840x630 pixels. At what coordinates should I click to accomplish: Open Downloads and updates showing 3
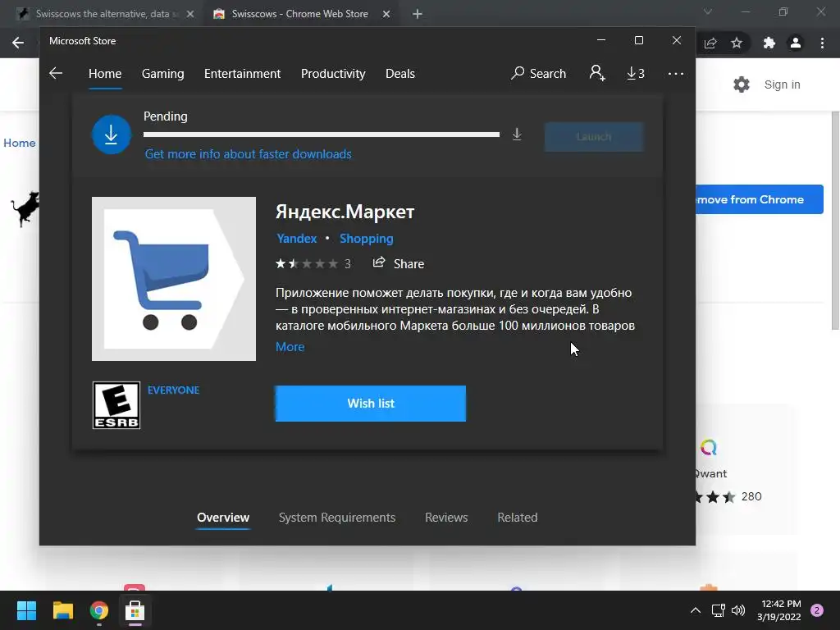tap(636, 73)
